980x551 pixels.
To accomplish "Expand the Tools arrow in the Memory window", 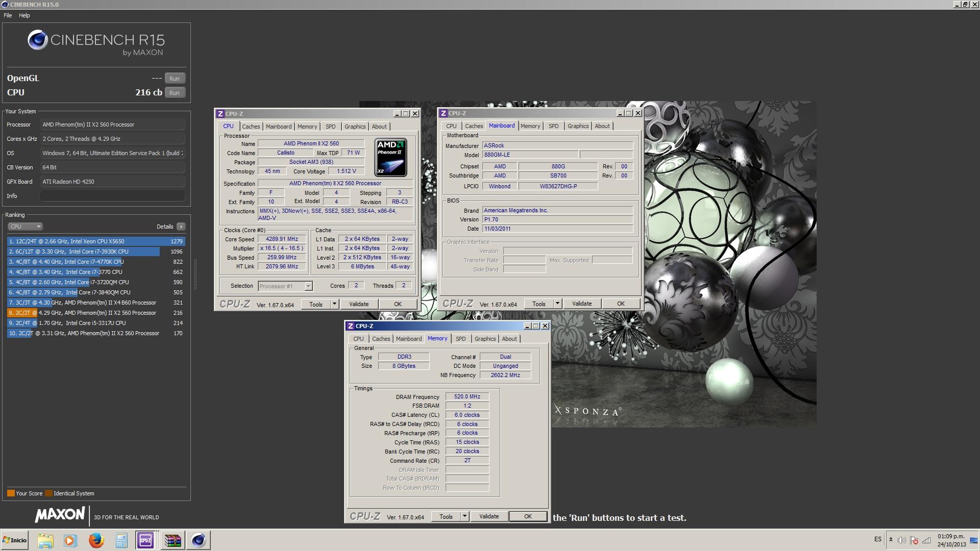I will pos(464,516).
